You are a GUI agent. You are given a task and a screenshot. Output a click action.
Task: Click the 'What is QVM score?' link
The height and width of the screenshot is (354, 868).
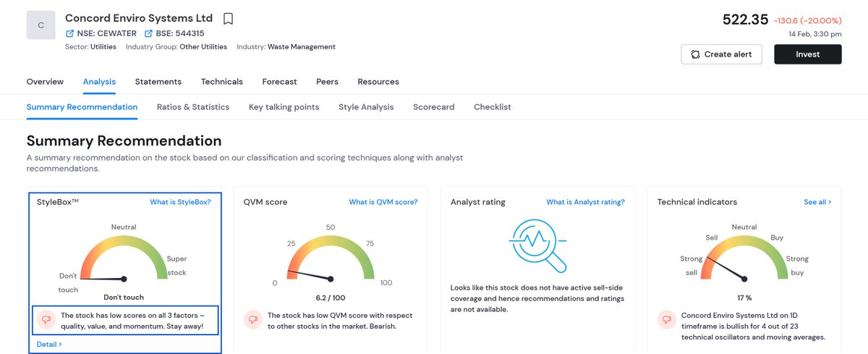[x=383, y=202]
